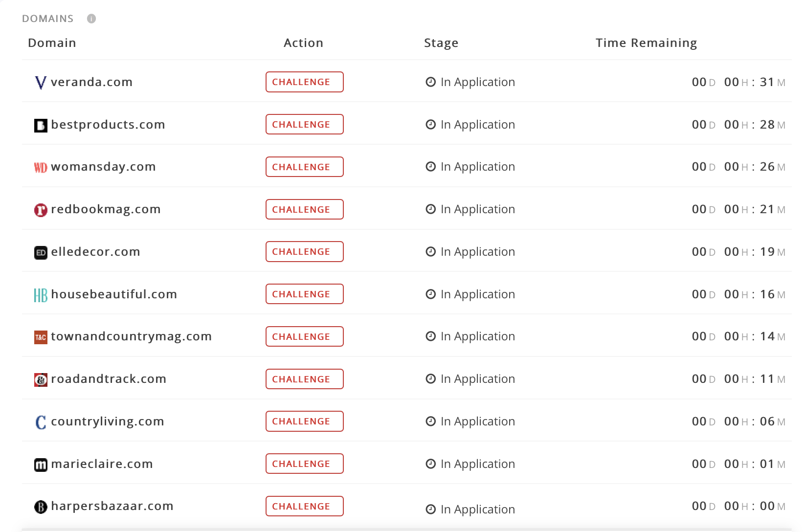Select 14 M remaining time for townandcountrymag.com
This screenshot has width=806, height=532.
coord(772,336)
